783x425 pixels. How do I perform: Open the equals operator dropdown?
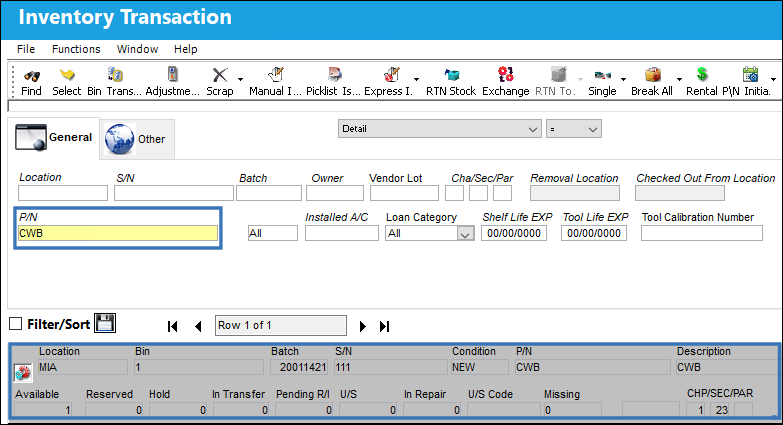pyautogui.click(x=574, y=129)
